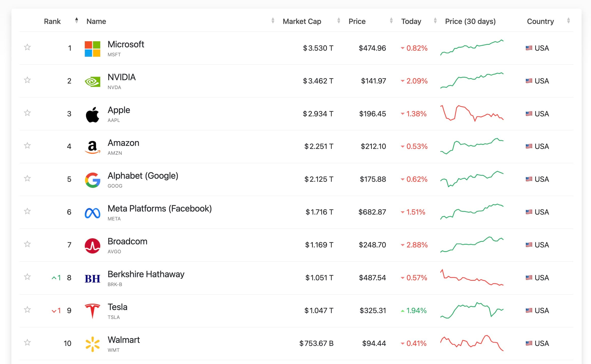Screen dimensions: 591x364
Task: Star Berkshire Hathaway as favorite
Action: (27, 277)
